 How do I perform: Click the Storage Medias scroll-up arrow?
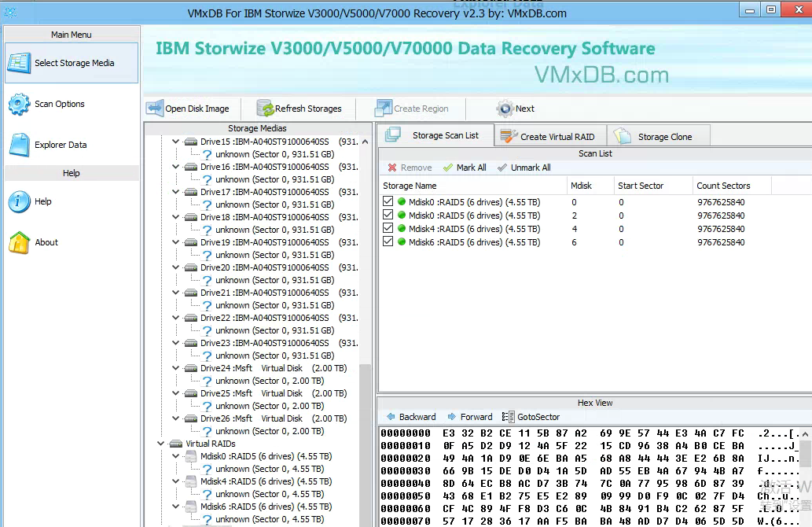pos(366,142)
